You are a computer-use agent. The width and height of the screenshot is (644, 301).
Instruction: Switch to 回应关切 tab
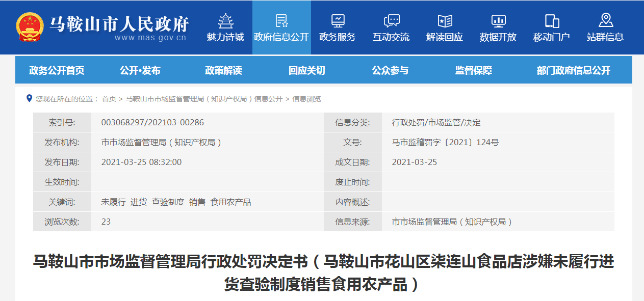pyautogui.click(x=306, y=71)
